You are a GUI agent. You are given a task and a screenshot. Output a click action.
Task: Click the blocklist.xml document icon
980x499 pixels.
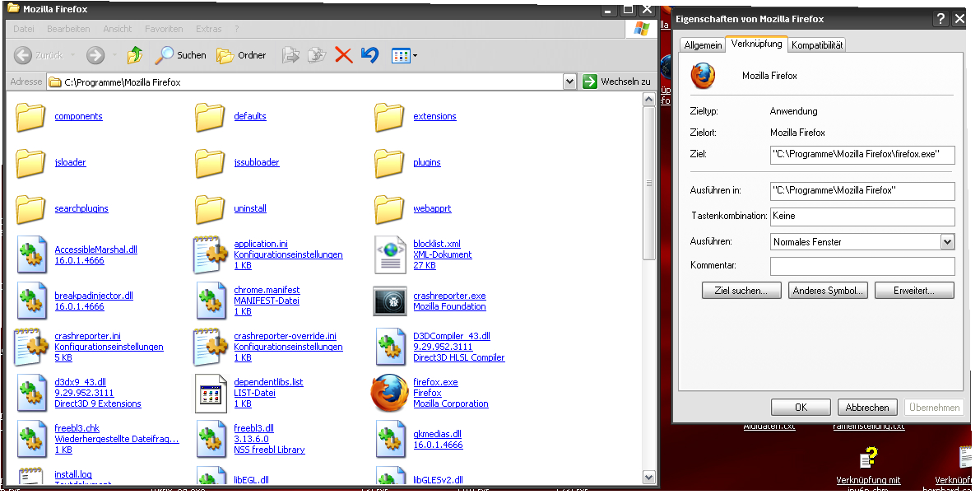click(390, 255)
